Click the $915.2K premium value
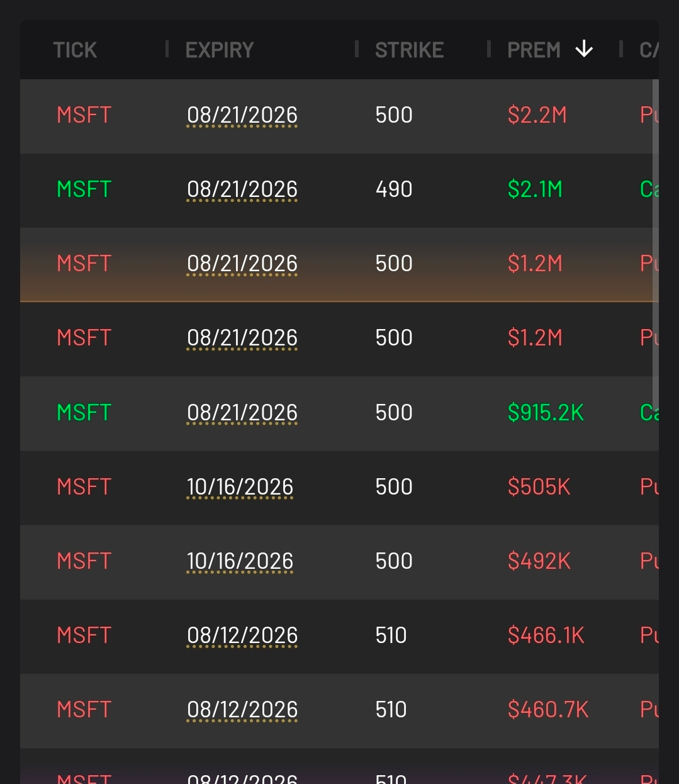 pos(546,413)
